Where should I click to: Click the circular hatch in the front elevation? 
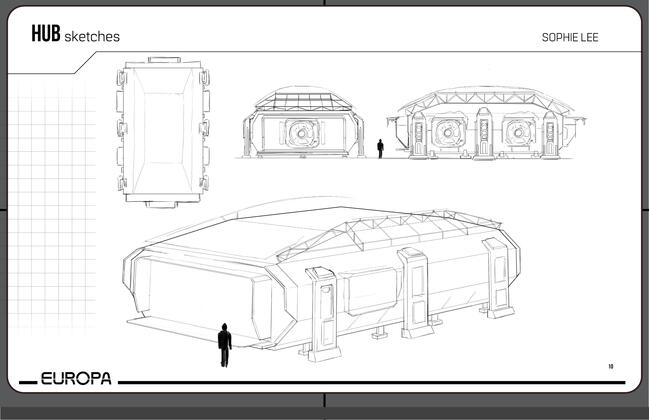pyautogui.click(x=302, y=133)
